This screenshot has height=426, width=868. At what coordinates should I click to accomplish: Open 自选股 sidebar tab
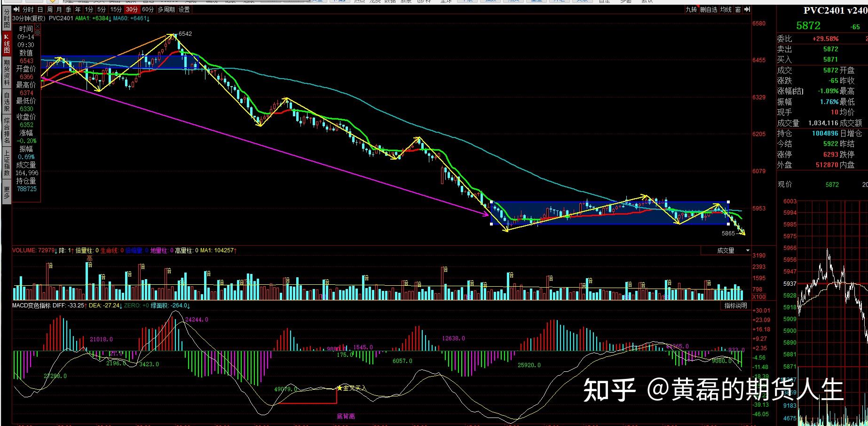(7, 101)
